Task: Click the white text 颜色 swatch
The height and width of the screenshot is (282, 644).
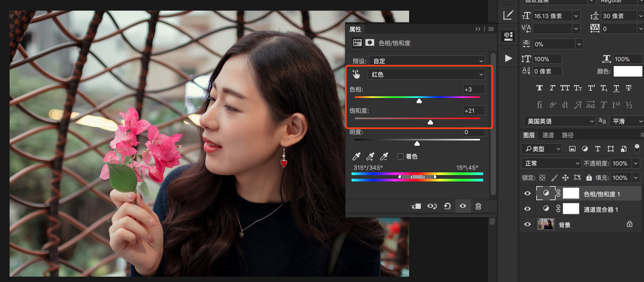Action: 628,71
